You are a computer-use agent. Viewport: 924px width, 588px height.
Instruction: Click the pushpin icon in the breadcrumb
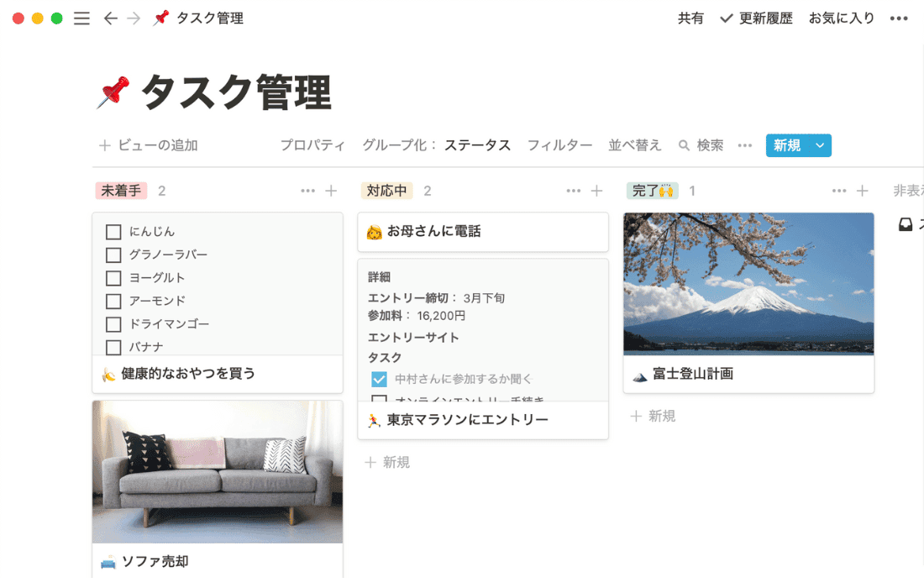pyautogui.click(x=160, y=18)
